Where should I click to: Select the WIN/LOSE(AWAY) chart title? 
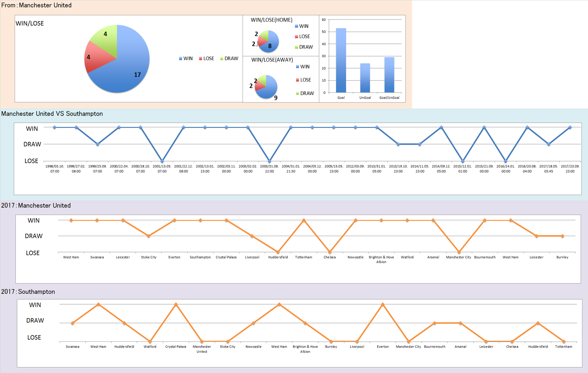click(272, 60)
